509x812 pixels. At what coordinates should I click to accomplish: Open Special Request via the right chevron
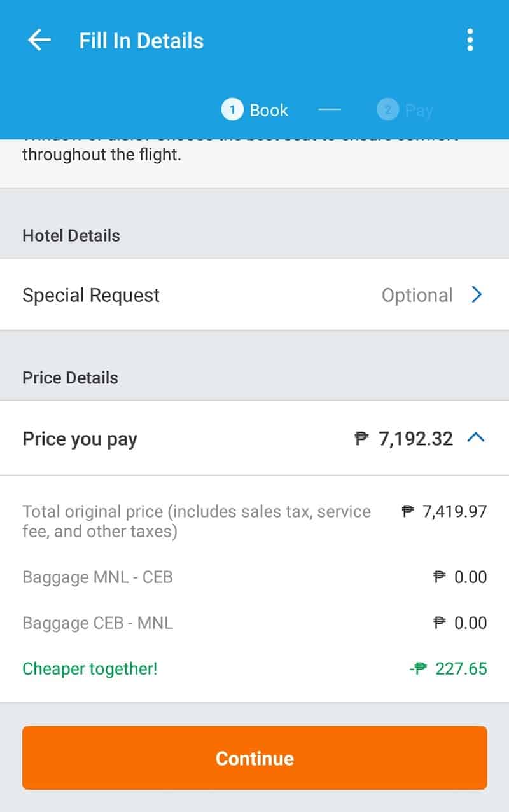[477, 294]
